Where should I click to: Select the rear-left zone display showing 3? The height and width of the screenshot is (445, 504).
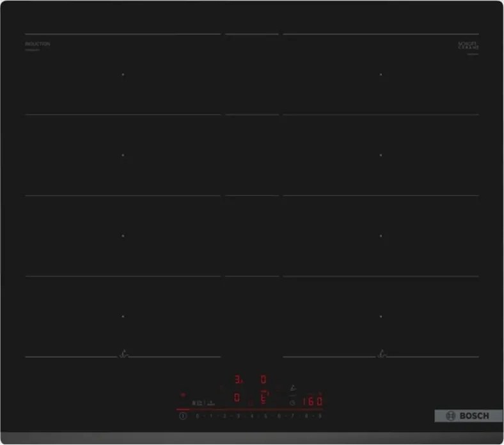(x=239, y=380)
